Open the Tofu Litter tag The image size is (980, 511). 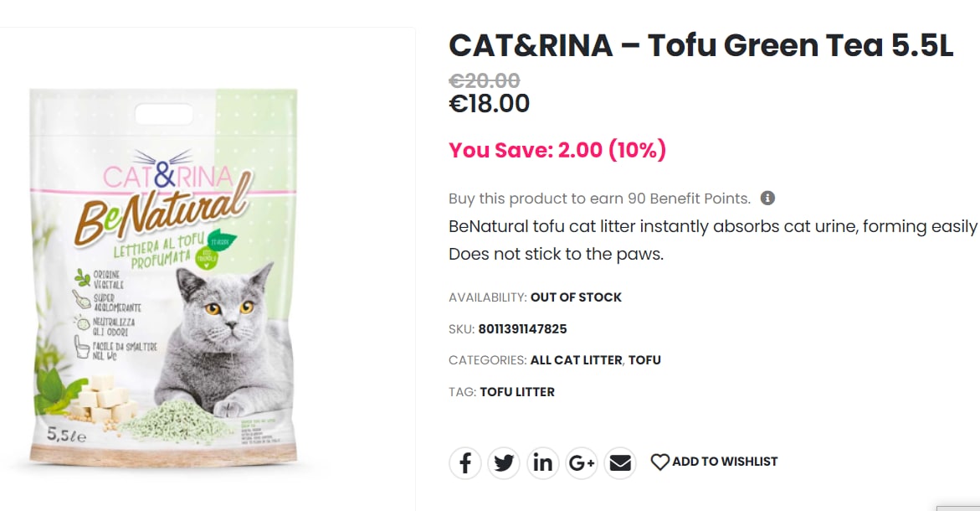coord(517,392)
